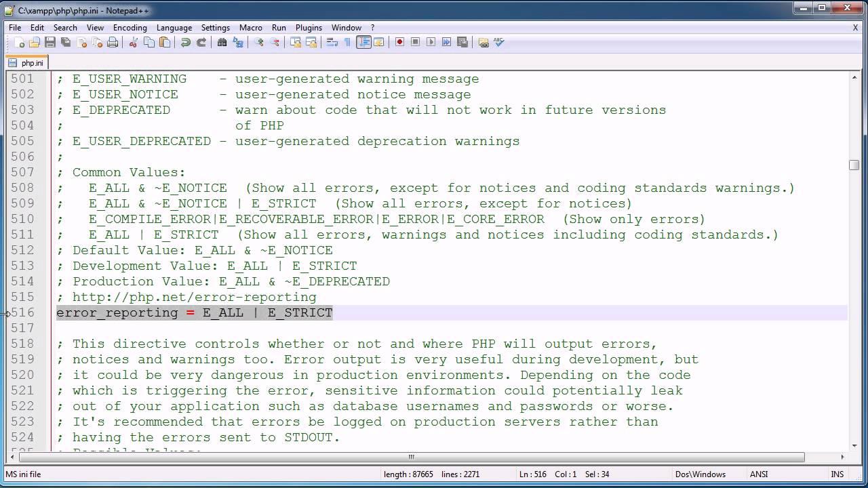This screenshot has width=868, height=488.
Task: Open the Replace dialog icon
Action: [x=238, y=42]
